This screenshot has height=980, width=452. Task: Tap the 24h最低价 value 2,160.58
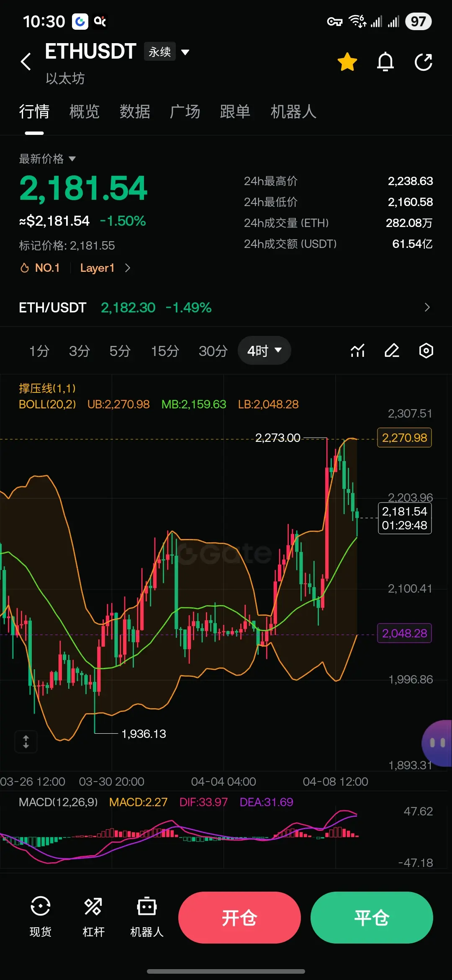(410, 202)
